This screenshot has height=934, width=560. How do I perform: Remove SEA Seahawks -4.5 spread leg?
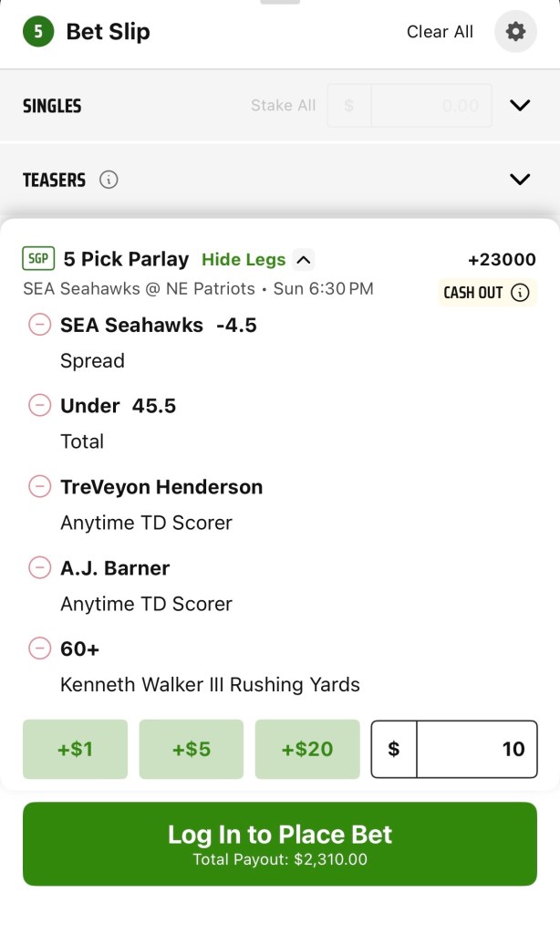pos(39,325)
